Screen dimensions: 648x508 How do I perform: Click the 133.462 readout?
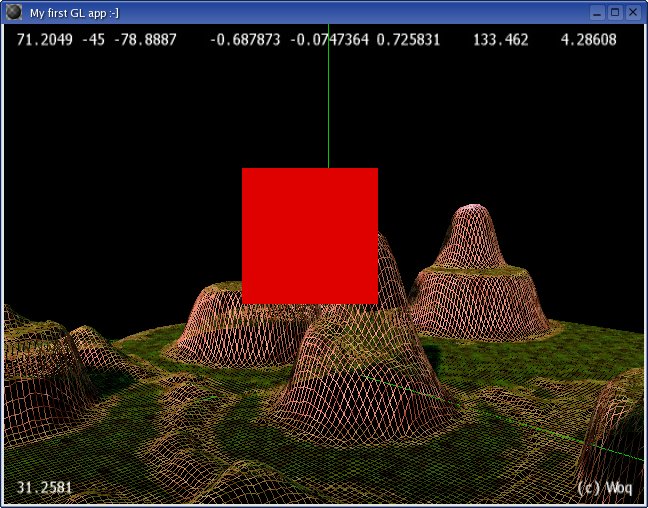[x=500, y=40]
